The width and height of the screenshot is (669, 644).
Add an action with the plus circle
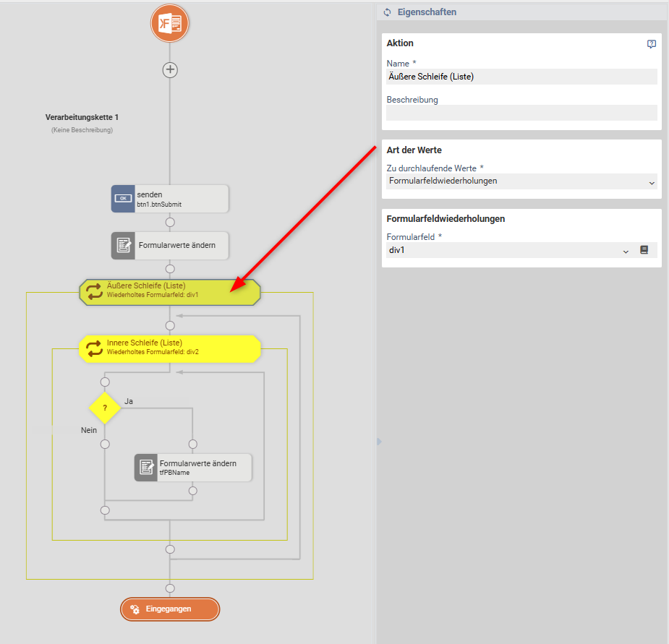tap(170, 70)
